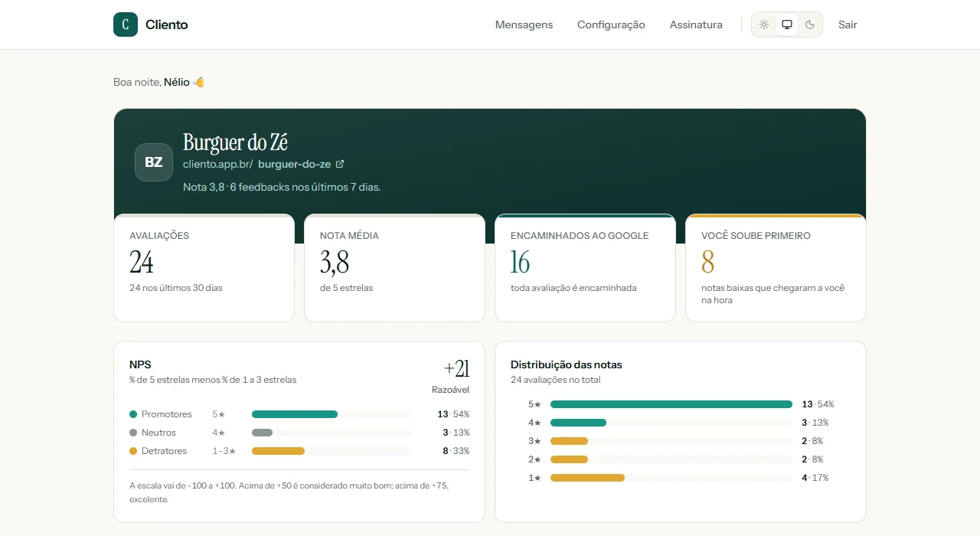The width and height of the screenshot is (980, 536).
Task: Click the 'Distribuição das notas' heading
Action: pos(567,364)
